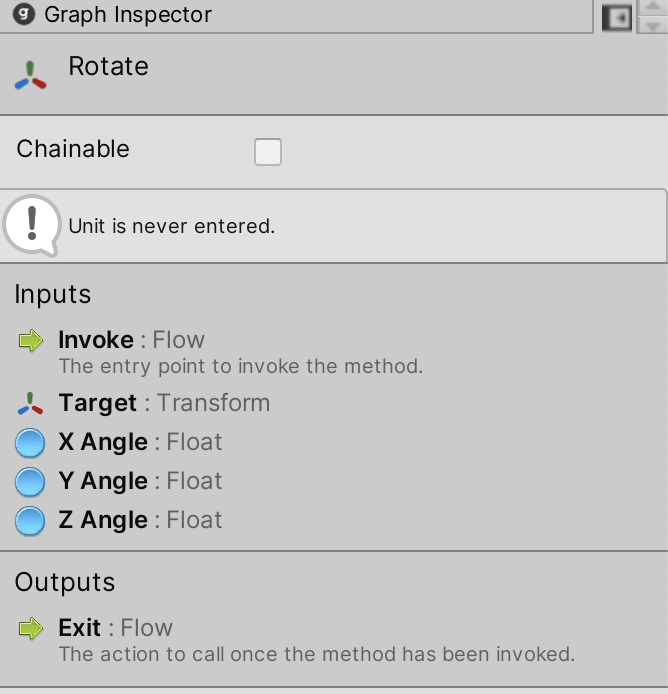Image resolution: width=668 pixels, height=694 pixels.
Task: Click the Rotate unit transform icon
Action: [x=31, y=76]
